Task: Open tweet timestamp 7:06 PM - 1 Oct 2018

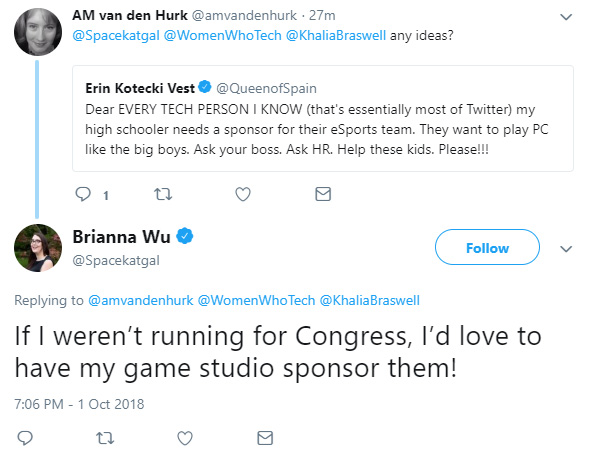Action: (x=79, y=404)
